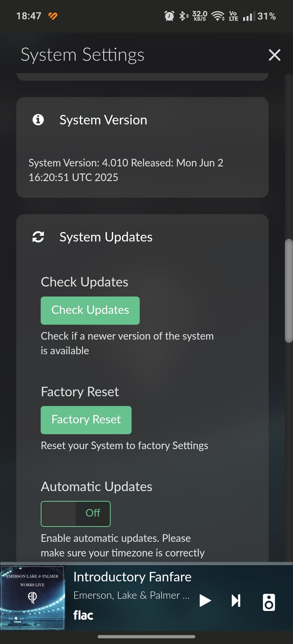293x644 pixels.
Task: Tap the Bluetooth status bar icon
Action: (183, 16)
